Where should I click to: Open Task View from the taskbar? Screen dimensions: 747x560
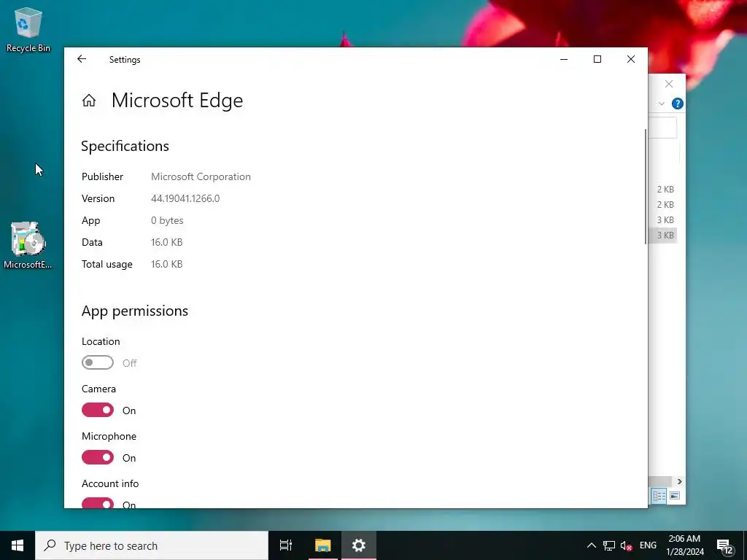click(286, 545)
